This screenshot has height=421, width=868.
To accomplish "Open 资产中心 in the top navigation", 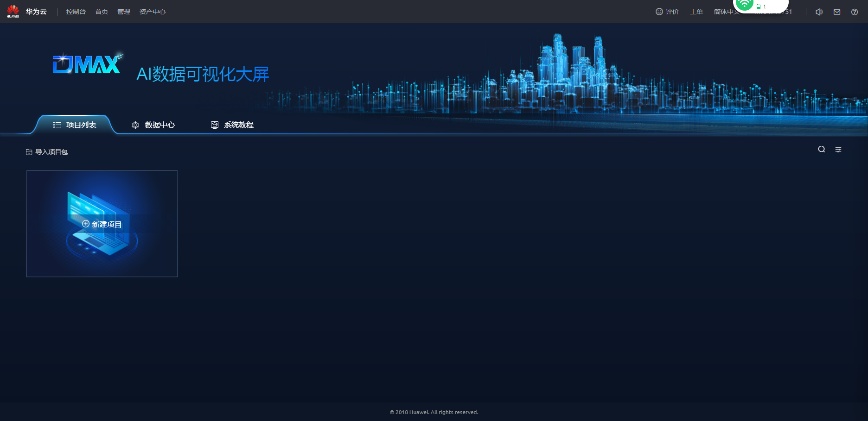I will (153, 12).
